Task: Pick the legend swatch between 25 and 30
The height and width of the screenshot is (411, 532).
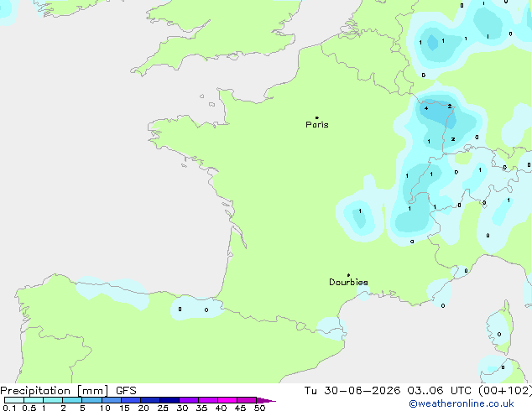Action: coord(170,400)
